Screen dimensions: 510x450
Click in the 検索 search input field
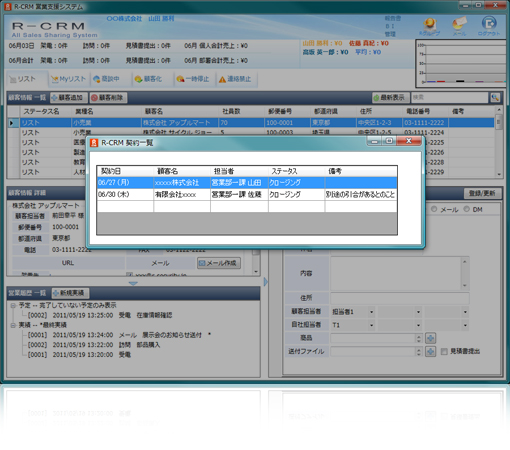click(449, 98)
